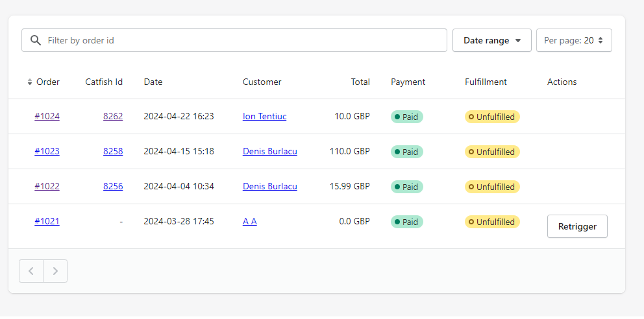The width and height of the screenshot is (644, 319).
Task: Sort by the Order column arrows
Action: pos(30,82)
